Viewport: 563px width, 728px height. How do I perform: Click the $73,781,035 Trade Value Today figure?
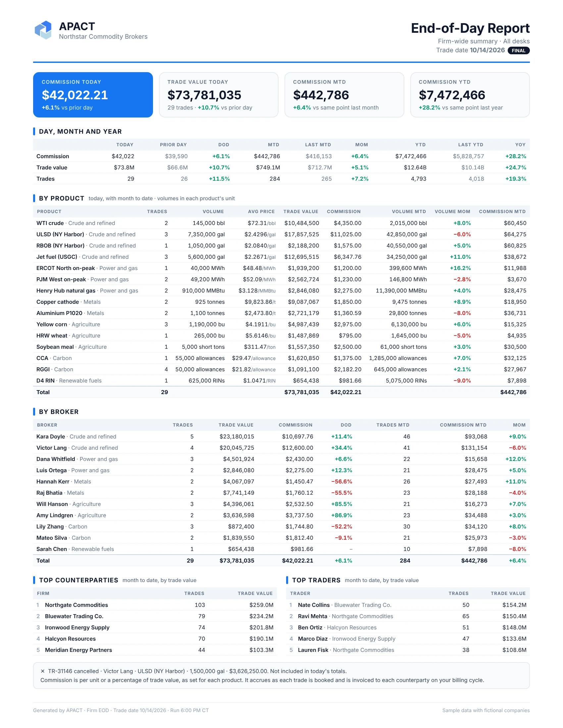[x=204, y=95]
